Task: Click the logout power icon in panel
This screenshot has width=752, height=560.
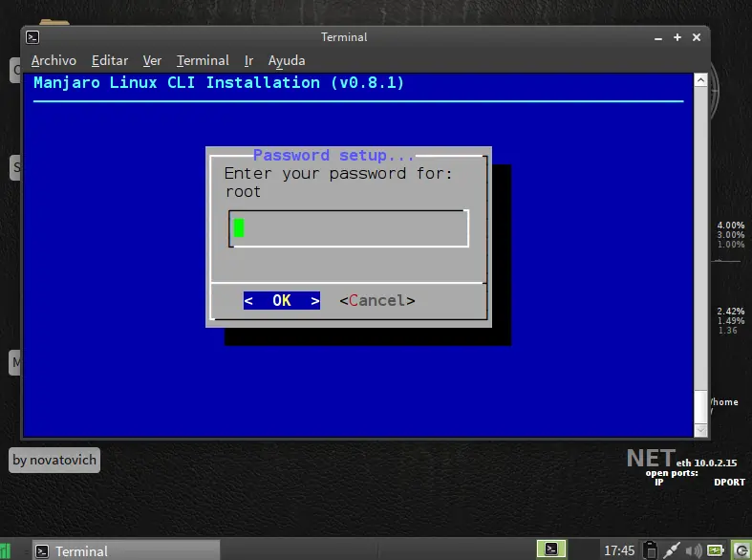Action: [x=741, y=550]
